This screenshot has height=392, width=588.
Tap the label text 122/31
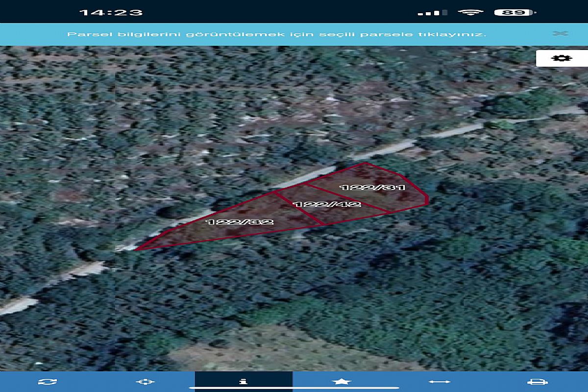pyautogui.click(x=372, y=187)
